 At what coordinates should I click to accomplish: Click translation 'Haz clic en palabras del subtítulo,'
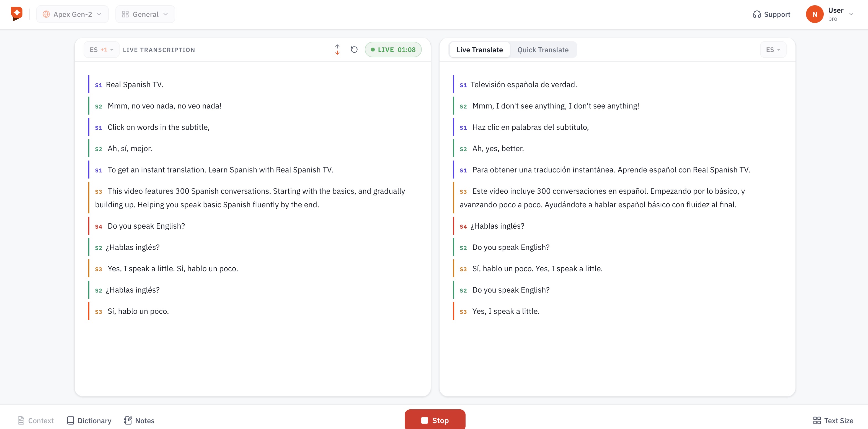pos(530,127)
